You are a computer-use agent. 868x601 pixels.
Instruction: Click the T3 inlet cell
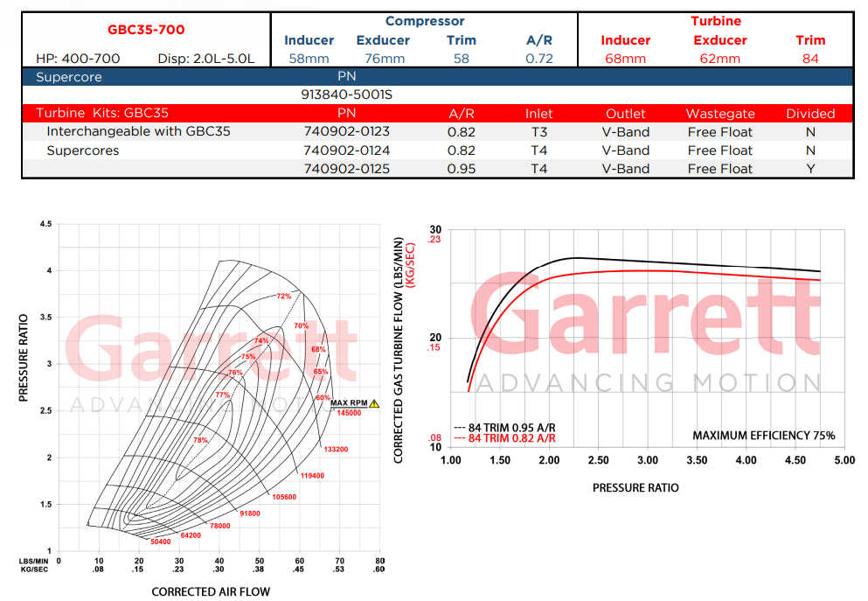[539, 132]
